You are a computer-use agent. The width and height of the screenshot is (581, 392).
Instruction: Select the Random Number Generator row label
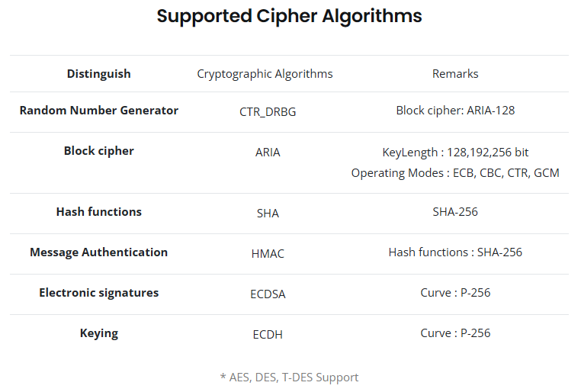(x=98, y=111)
